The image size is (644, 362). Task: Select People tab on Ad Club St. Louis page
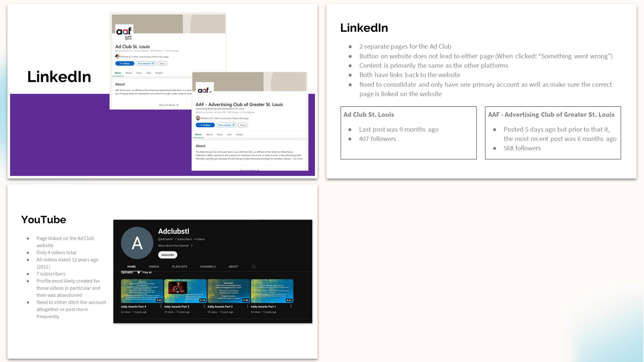click(159, 73)
